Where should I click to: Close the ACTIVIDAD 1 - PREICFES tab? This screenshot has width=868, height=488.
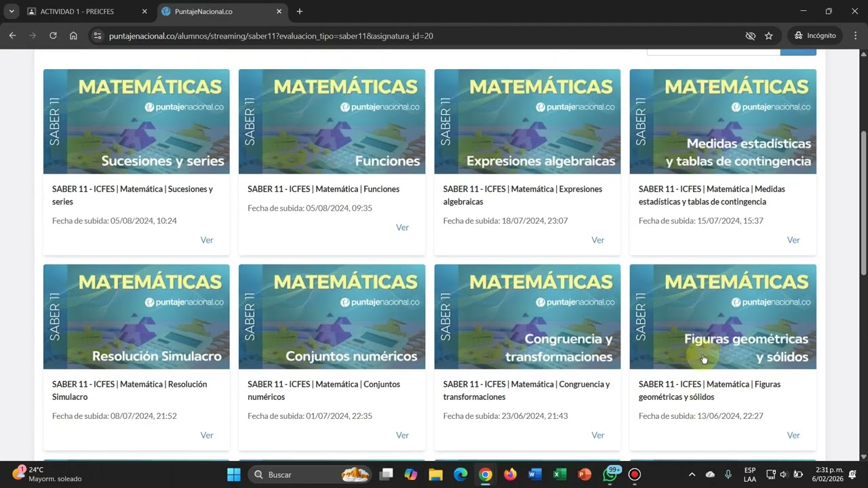144,12
